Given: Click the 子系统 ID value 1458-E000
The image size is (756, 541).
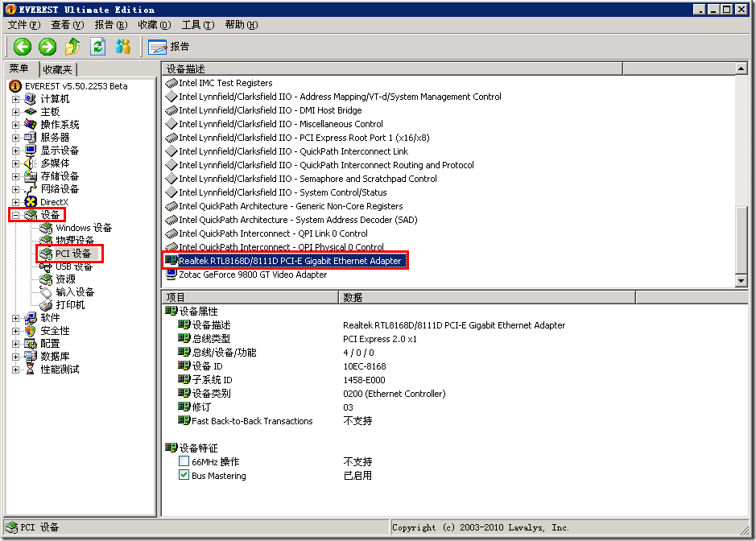Looking at the screenshot, I should [364, 380].
